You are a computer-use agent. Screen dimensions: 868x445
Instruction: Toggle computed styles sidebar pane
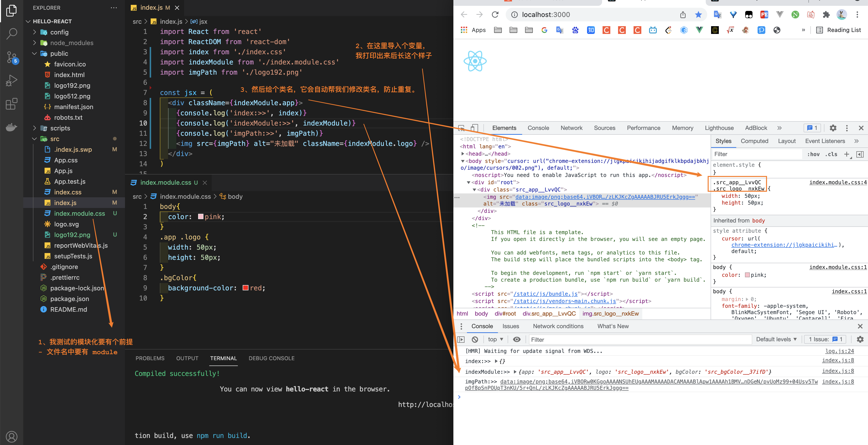[x=860, y=154]
